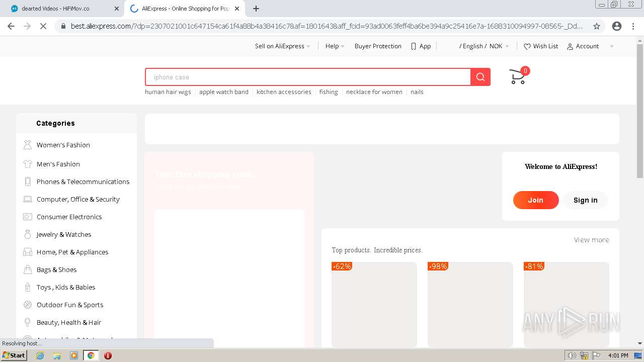The height and width of the screenshot is (362, 644).
Task: Open the -81% discounted product card
Action: [567, 304]
